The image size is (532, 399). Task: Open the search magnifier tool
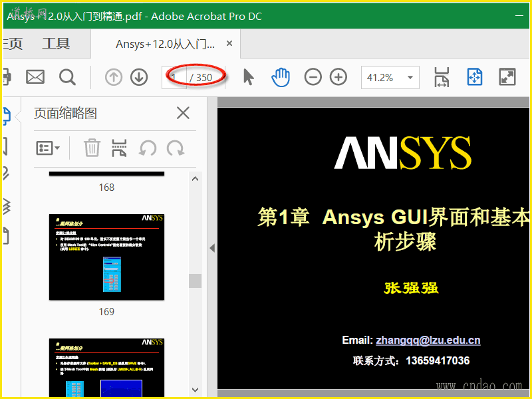tap(67, 77)
